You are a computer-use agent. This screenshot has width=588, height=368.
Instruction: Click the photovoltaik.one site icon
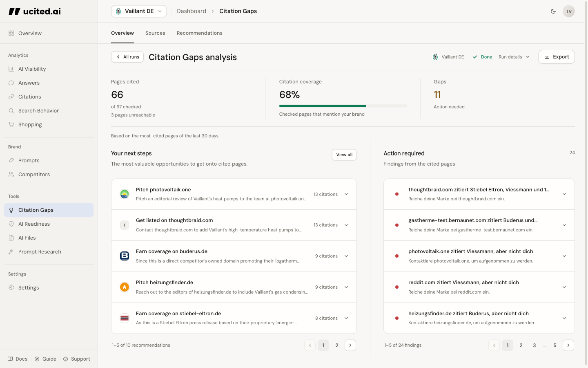tap(125, 194)
